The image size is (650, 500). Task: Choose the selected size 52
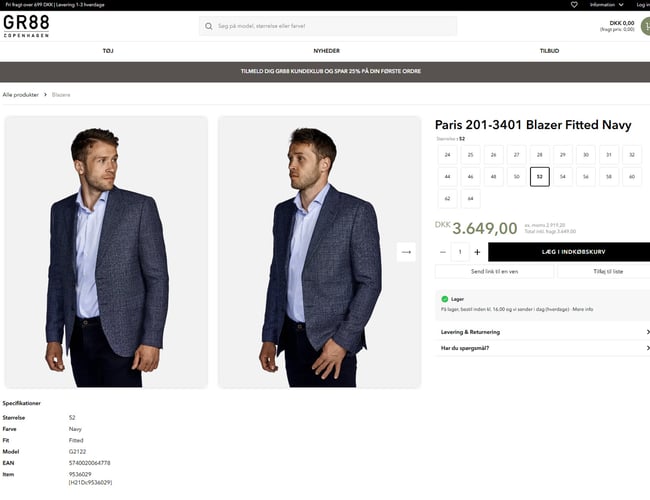click(540, 177)
